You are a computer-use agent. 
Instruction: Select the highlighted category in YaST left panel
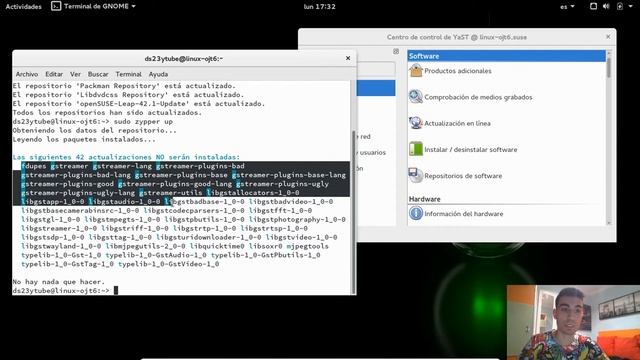376,88
